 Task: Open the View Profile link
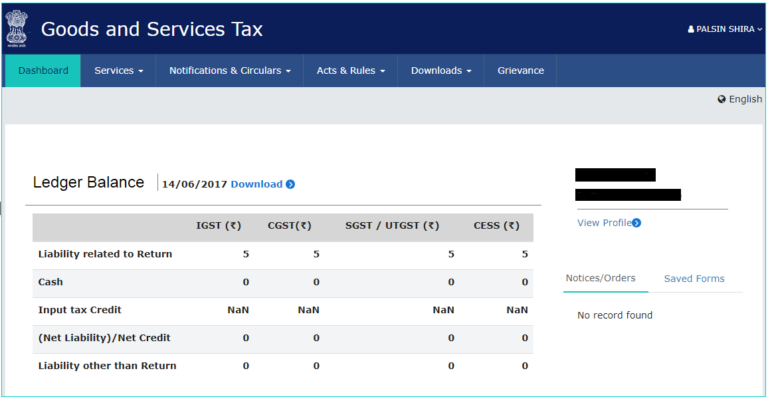(603, 223)
